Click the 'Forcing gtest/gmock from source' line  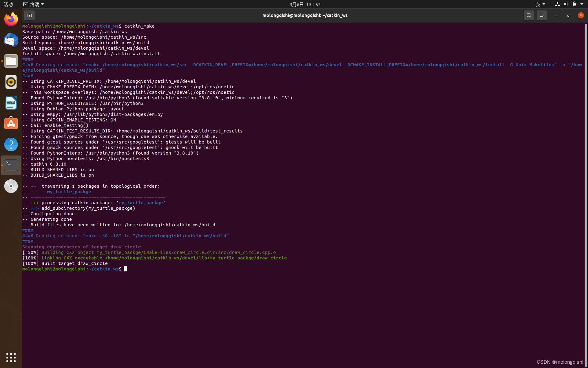point(120,136)
